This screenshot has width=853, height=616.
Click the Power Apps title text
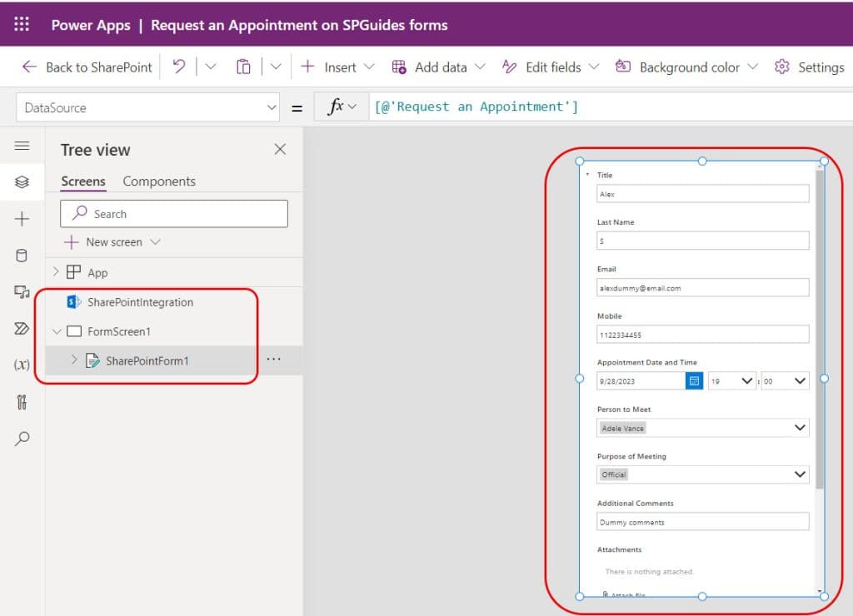pos(91,25)
